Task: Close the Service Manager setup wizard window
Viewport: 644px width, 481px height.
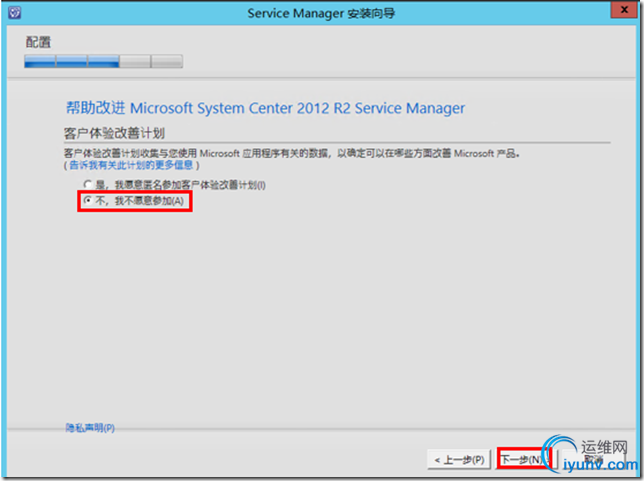Action: pos(622,13)
